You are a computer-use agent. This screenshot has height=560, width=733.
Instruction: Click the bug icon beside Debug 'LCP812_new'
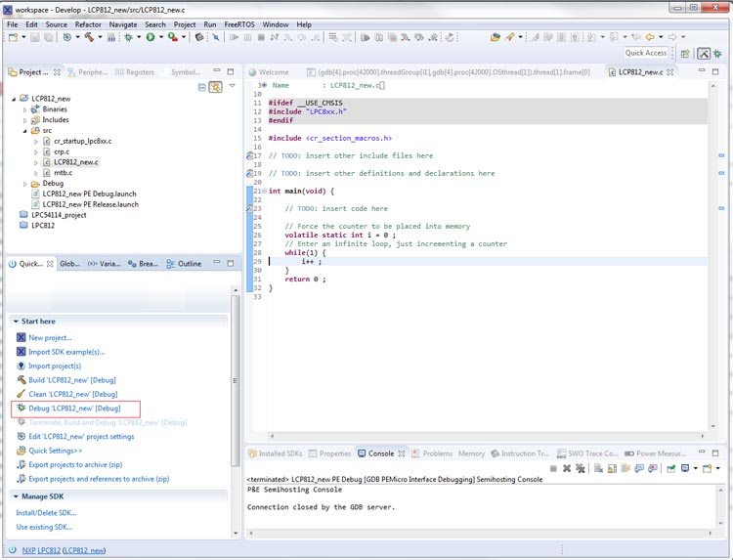21,408
